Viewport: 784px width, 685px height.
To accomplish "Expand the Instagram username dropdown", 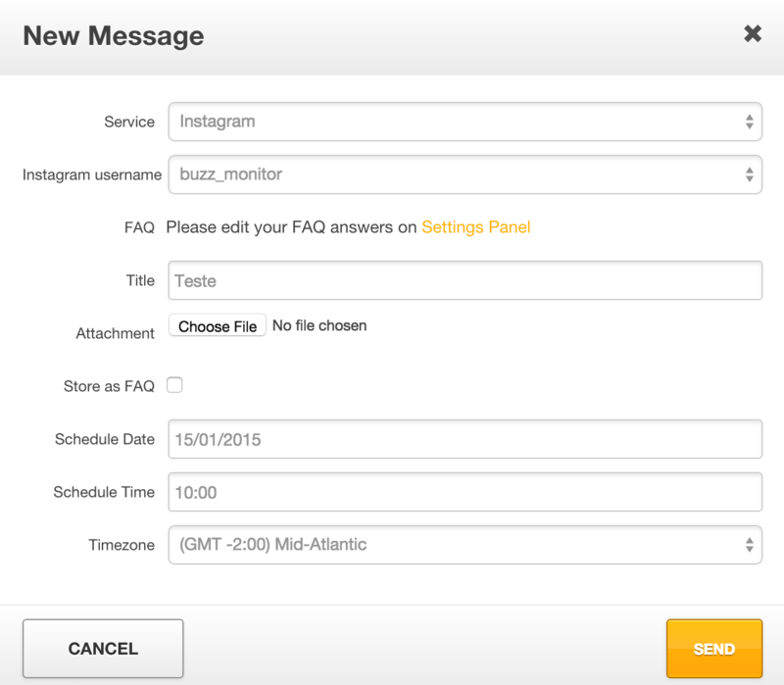I will click(x=465, y=174).
